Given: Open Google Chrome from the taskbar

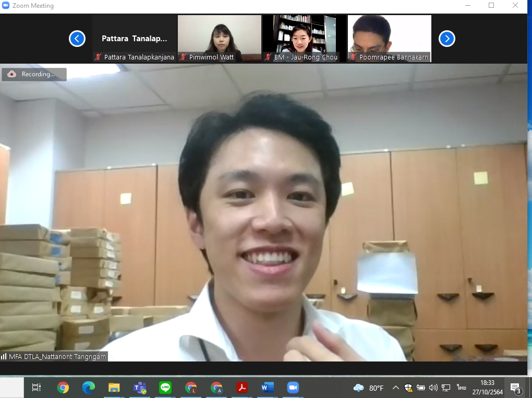Looking at the screenshot, I should click(x=63, y=388).
